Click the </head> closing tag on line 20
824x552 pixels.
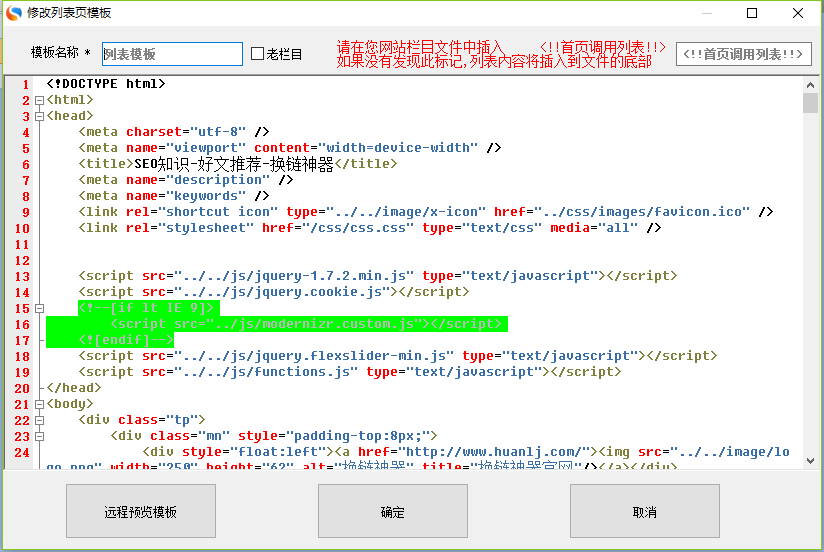tap(74, 388)
